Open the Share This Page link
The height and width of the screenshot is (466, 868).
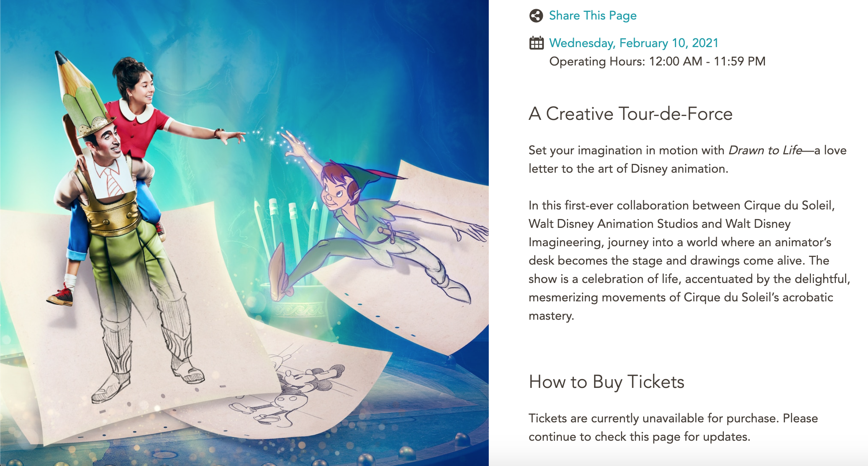[593, 16]
